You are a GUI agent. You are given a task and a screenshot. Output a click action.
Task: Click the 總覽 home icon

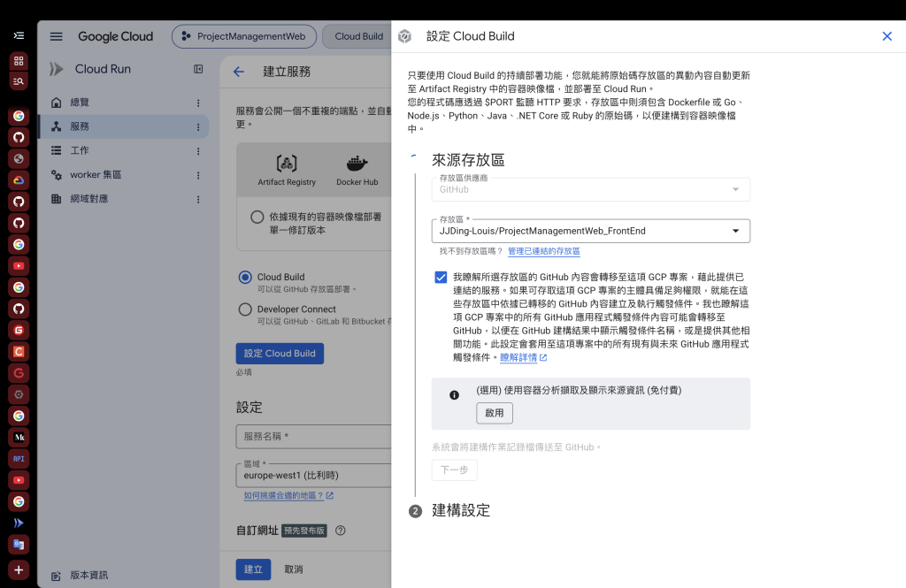[x=56, y=103]
